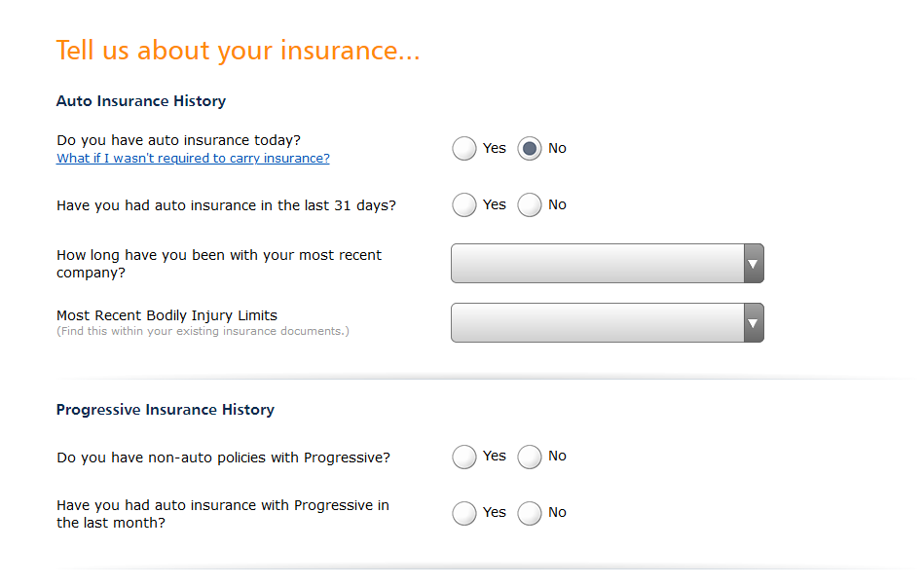Image resolution: width=924 pixels, height=586 pixels.
Task: Select No for having auto insurance today
Action: click(529, 148)
